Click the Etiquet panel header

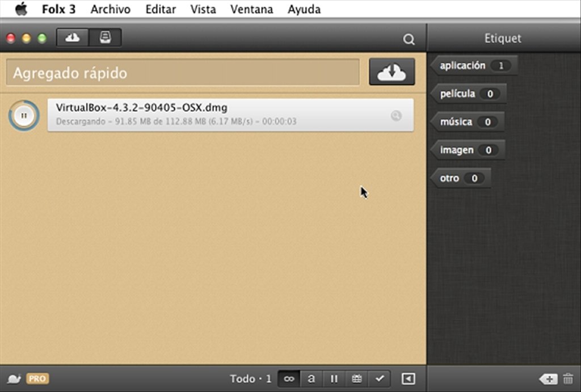503,38
